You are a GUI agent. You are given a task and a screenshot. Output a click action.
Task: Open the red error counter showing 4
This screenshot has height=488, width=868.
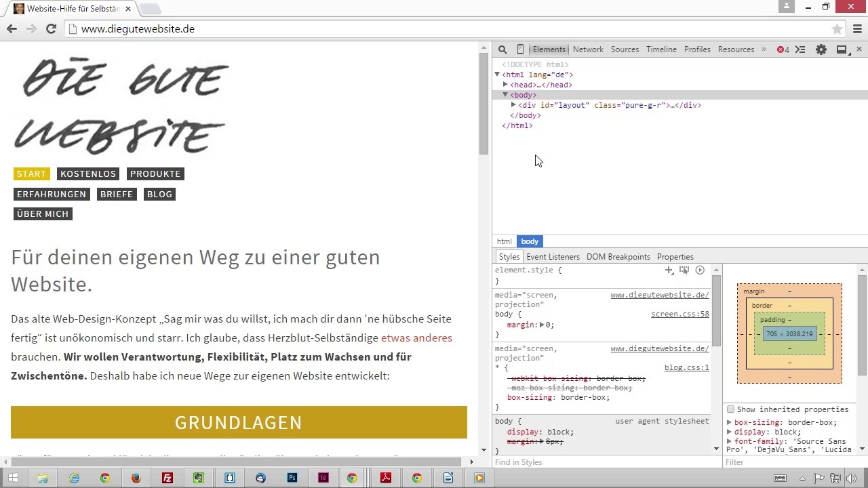tap(783, 49)
